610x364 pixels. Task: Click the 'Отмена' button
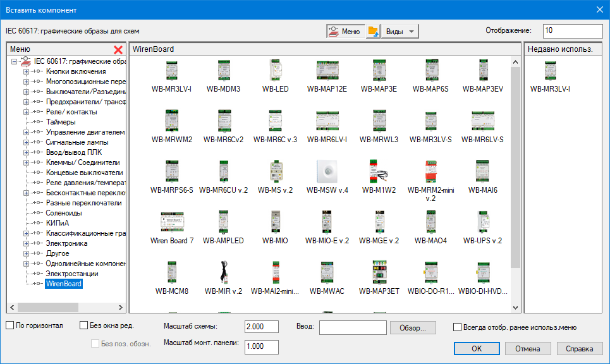[x=527, y=348]
